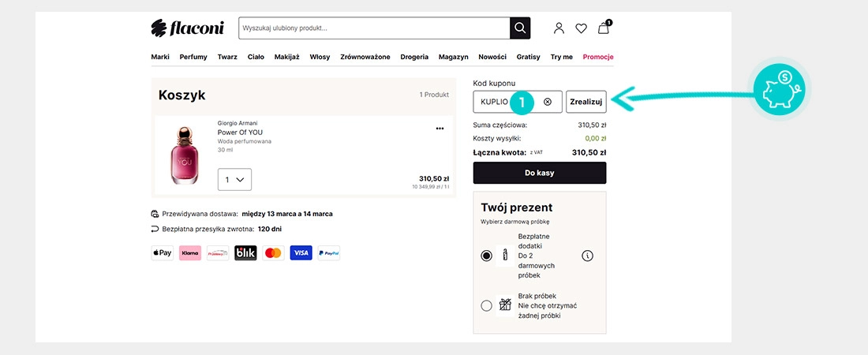Click the Koszyk heading

click(x=182, y=95)
